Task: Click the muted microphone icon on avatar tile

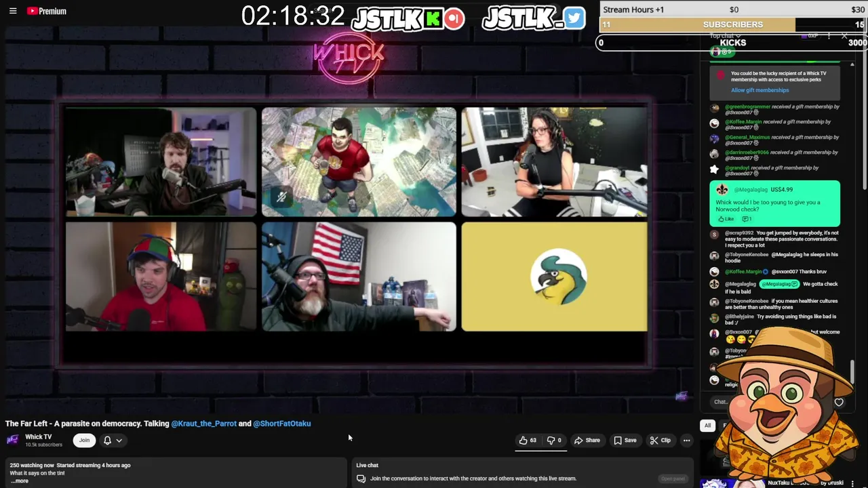Action: (x=281, y=197)
